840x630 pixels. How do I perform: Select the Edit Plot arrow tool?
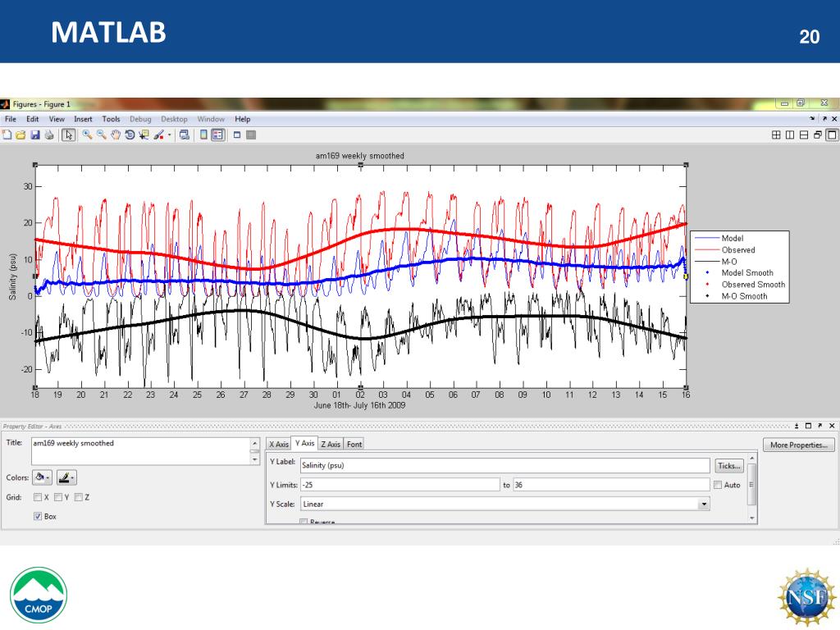(x=68, y=135)
